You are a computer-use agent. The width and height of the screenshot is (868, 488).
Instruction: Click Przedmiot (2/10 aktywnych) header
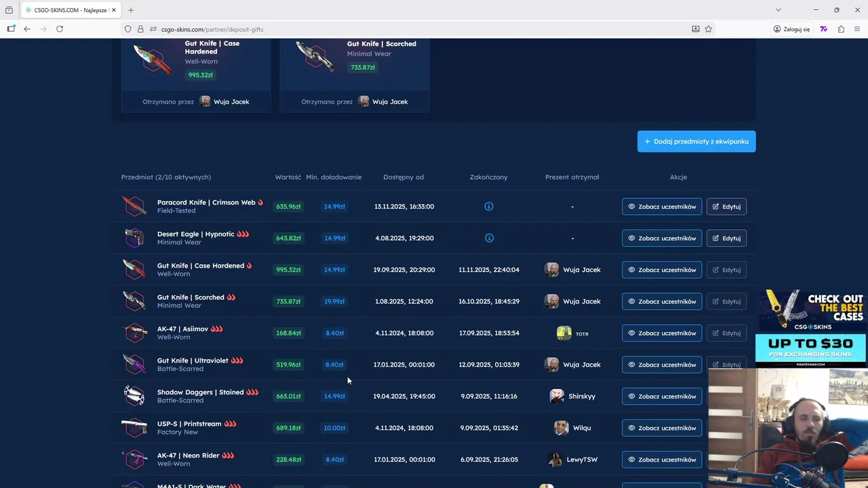166,177
